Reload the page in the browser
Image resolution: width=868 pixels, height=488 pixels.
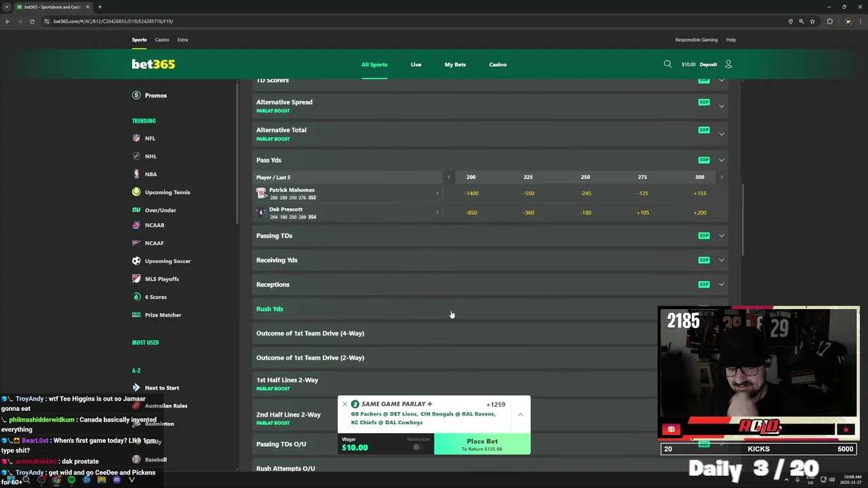32,21
